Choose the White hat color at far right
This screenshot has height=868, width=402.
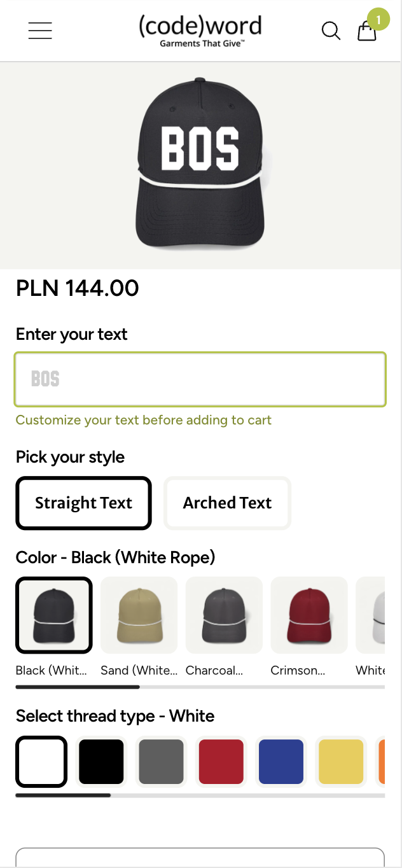(382, 614)
